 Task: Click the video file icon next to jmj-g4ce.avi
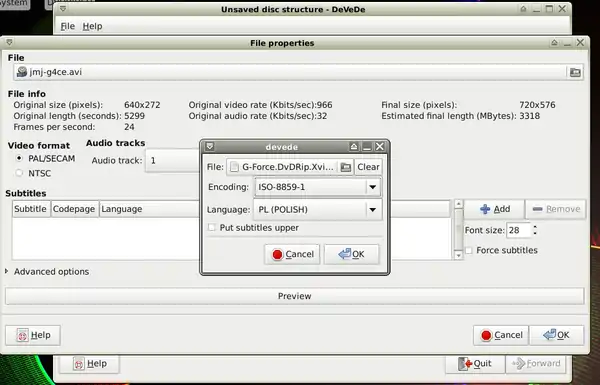pyautogui.click(x=22, y=72)
